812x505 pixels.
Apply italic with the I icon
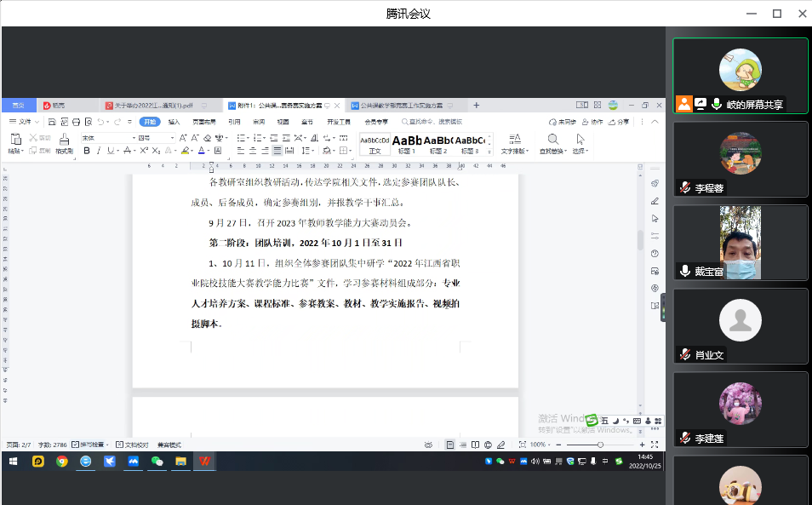coord(99,151)
